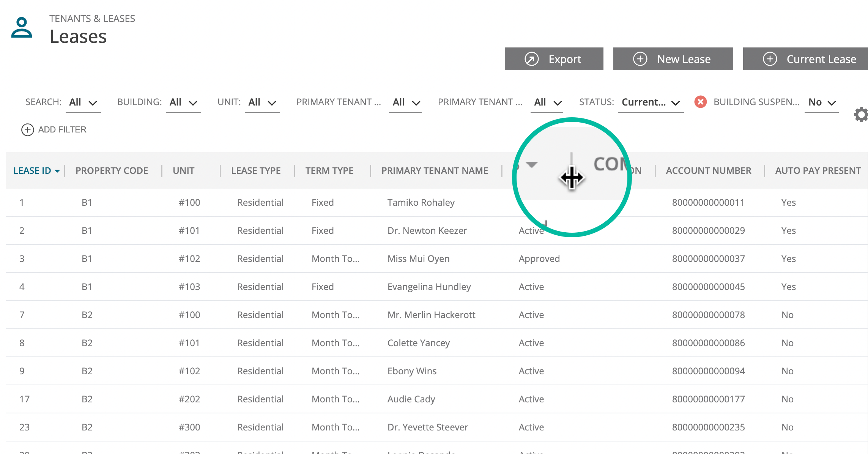This screenshot has width=868, height=454.
Task: Click account number 80000000000037
Action: (x=708, y=259)
